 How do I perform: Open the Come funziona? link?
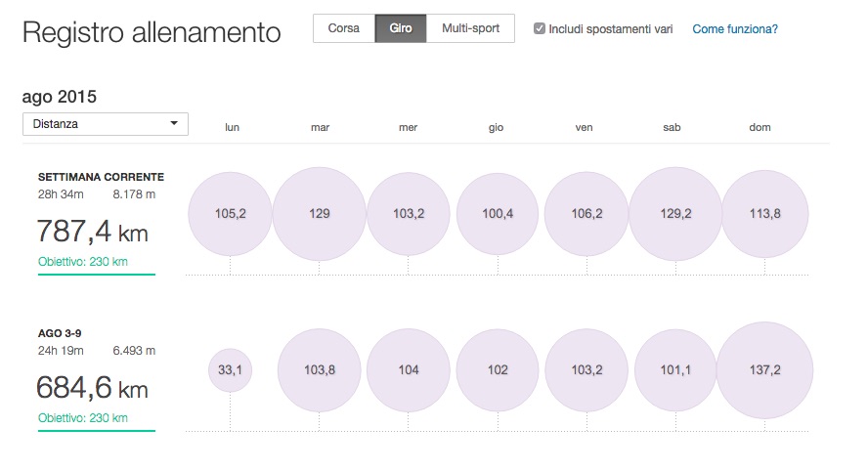tap(735, 29)
